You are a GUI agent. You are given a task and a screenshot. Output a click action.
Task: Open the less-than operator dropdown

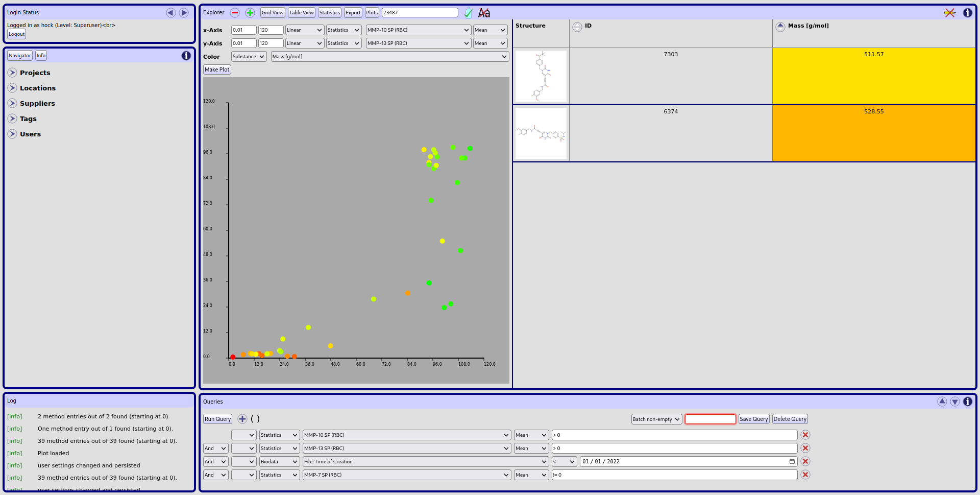[x=564, y=462]
